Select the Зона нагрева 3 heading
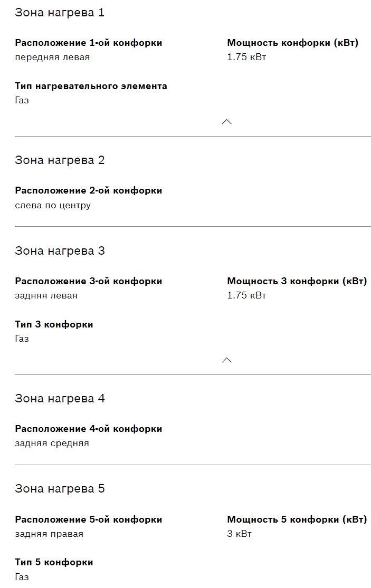 (60, 251)
